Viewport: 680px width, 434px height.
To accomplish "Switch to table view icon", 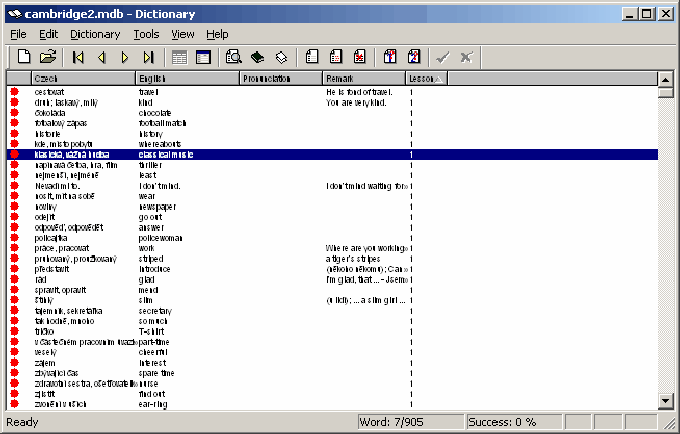I will (180, 57).
